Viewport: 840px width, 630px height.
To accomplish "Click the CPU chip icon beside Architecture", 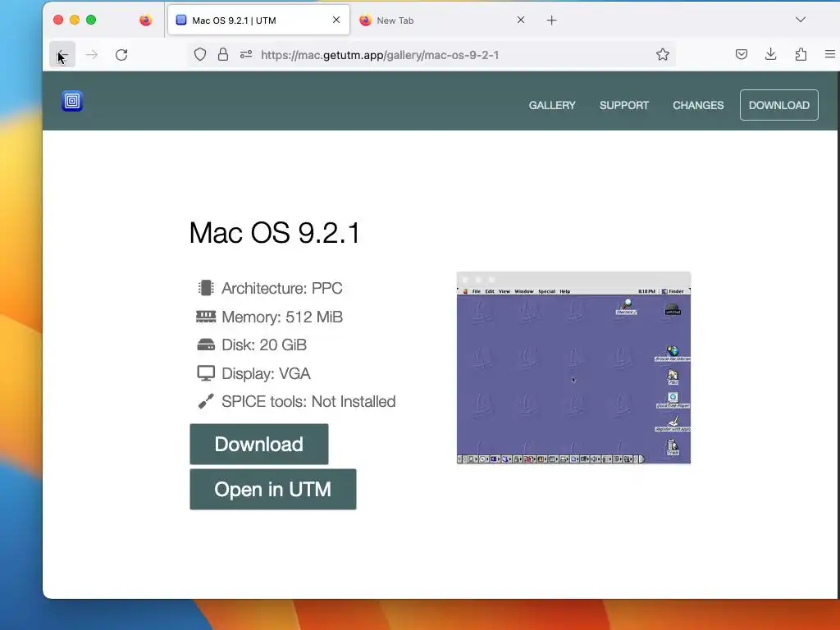I will pos(206,288).
